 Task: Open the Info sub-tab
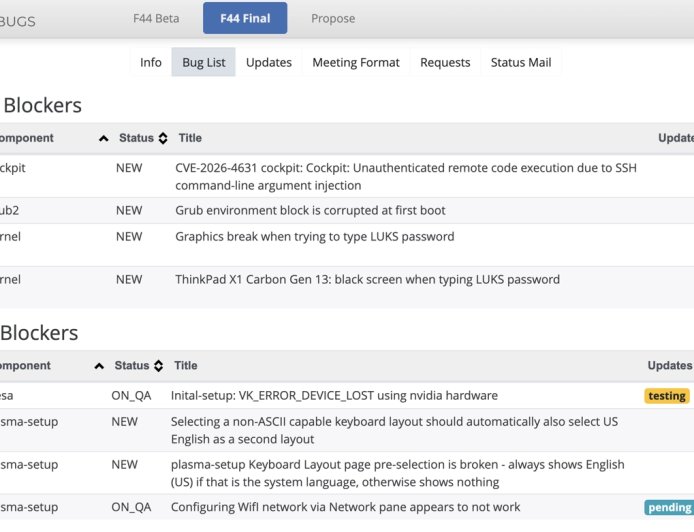click(151, 62)
